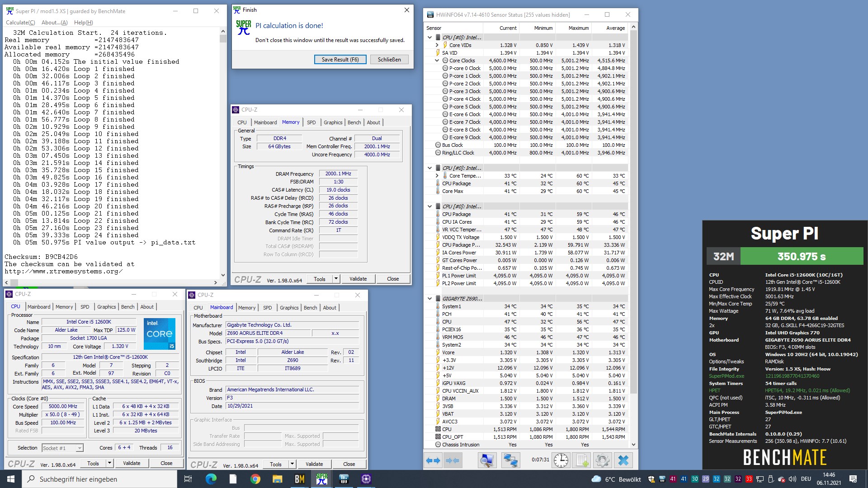This screenshot has height=488, width=868.
Task: Click Validate in Memory CPU-Z window
Action: 358,279
